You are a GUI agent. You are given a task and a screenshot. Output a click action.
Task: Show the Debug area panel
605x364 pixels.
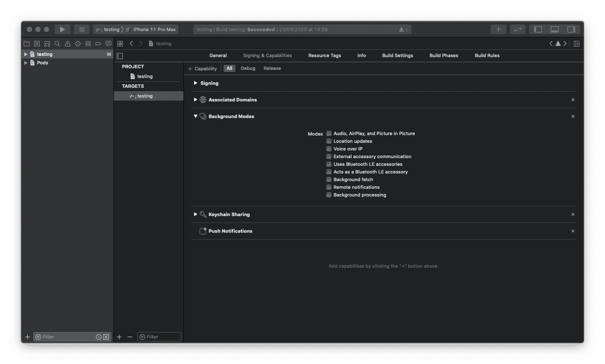click(x=555, y=29)
